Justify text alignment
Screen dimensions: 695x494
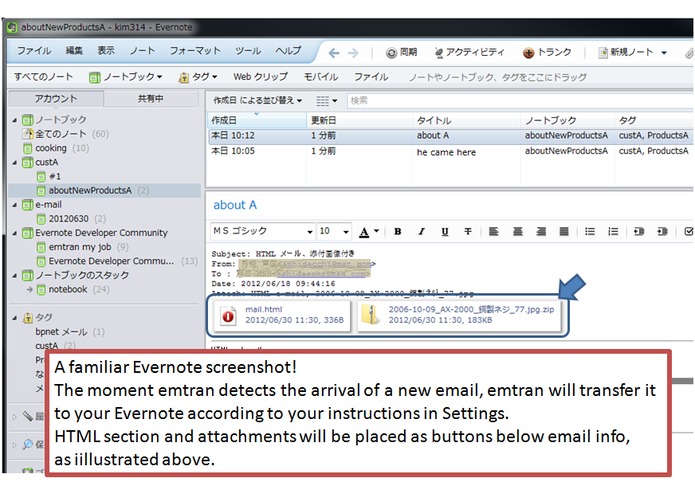click(x=564, y=231)
